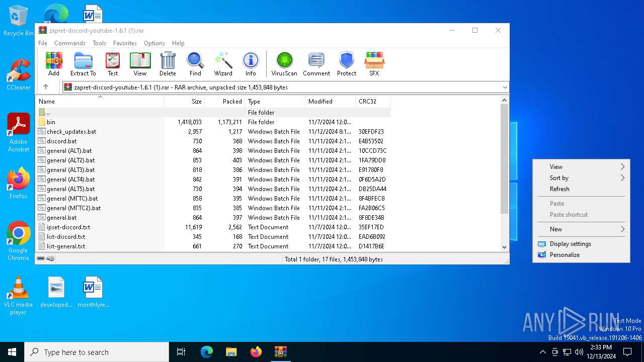Open the Comment tool
This screenshot has height=362, width=644.
pos(316,64)
